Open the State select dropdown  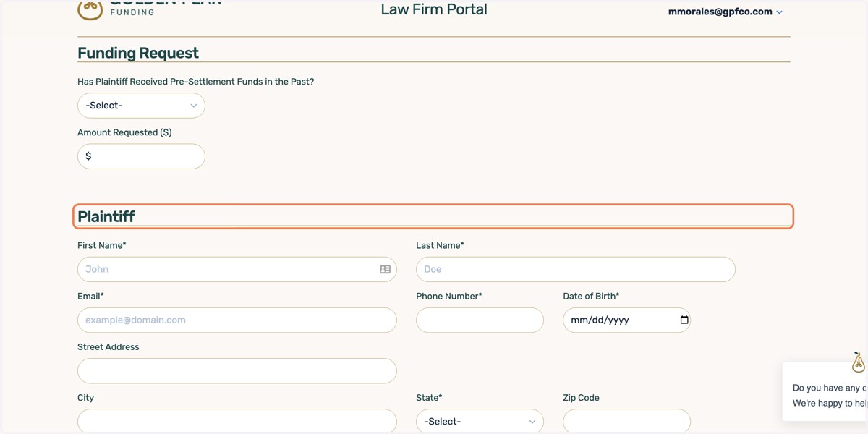480,421
